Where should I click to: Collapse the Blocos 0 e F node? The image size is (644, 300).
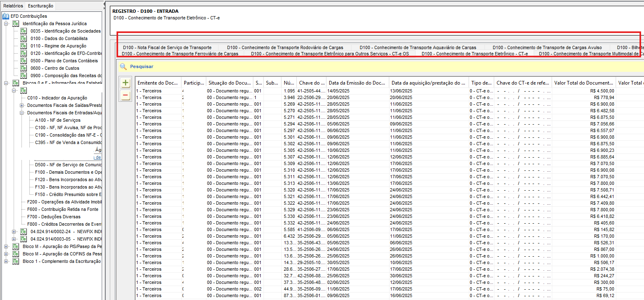click(x=6, y=83)
